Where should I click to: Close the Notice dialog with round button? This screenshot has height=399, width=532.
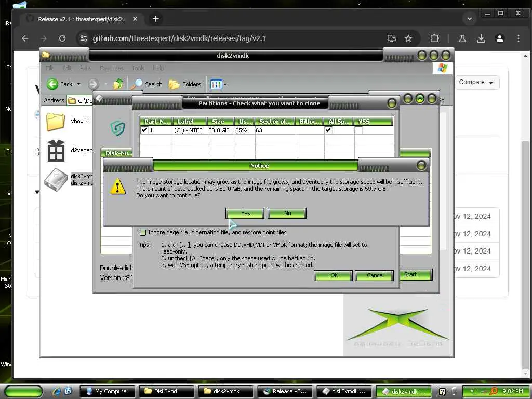[421, 165]
